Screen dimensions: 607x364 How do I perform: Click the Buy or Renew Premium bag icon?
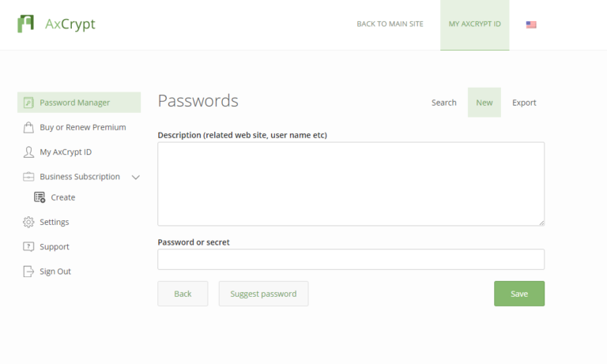[28, 127]
